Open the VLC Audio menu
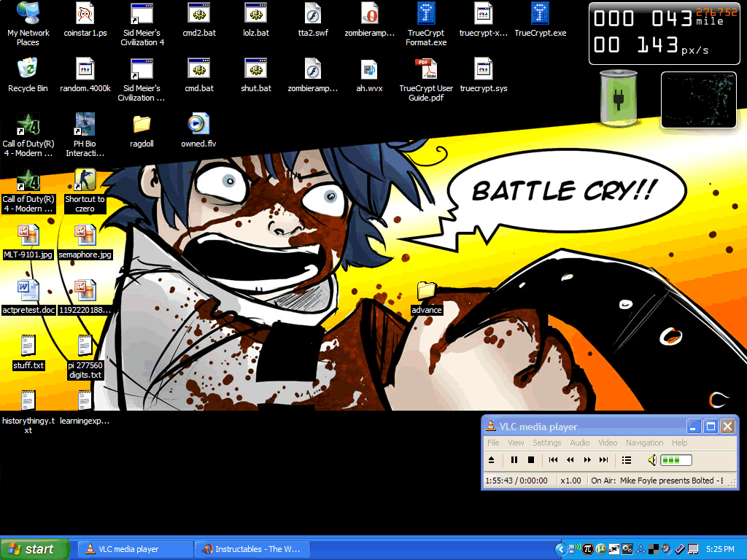The width and height of the screenshot is (747, 560). [x=580, y=443]
